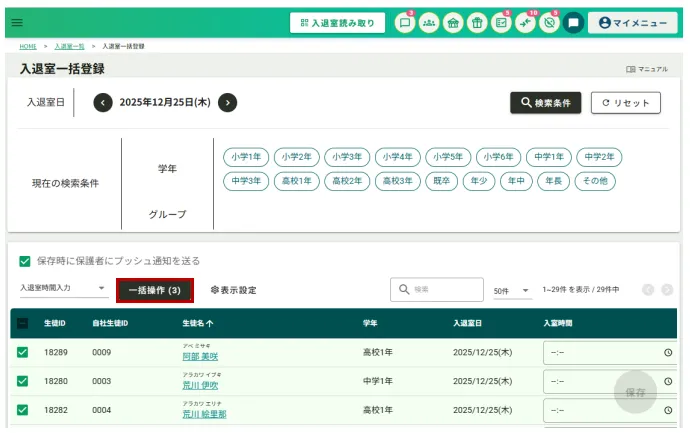Click 入退室一覧 in the breadcrumb

[x=69, y=46]
